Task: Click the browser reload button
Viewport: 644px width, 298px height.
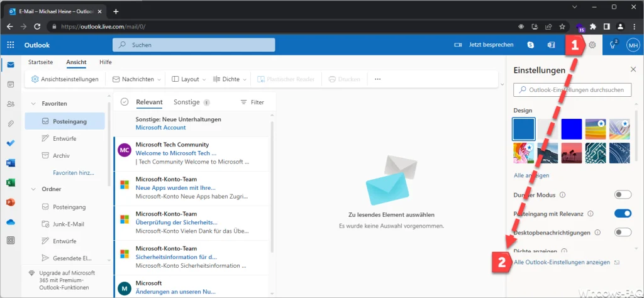Action: click(37, 26)
